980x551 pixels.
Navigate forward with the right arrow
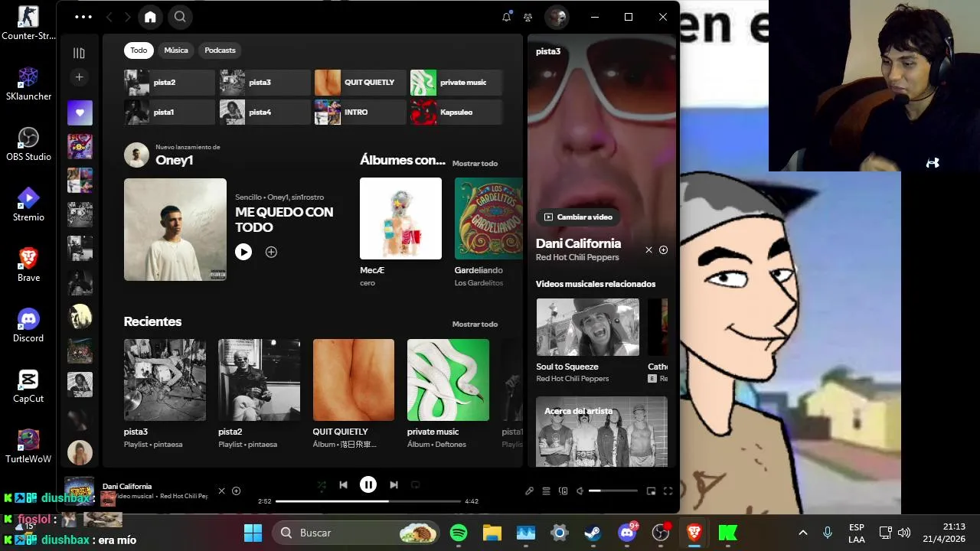pos(127,17)
